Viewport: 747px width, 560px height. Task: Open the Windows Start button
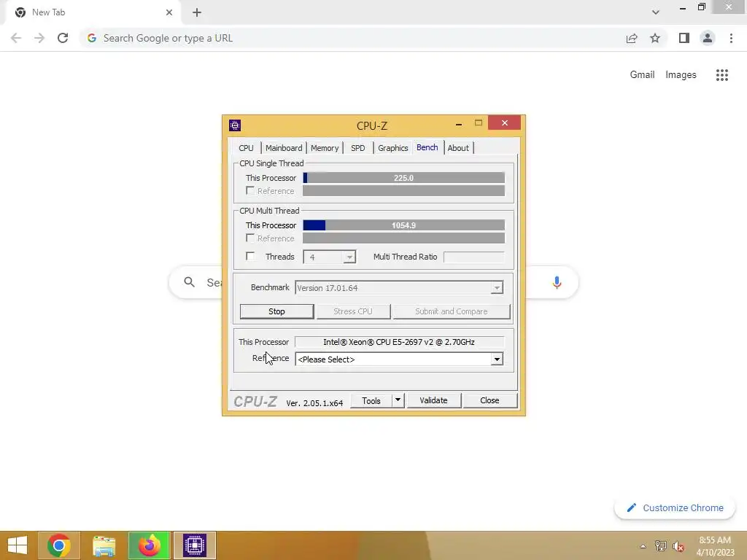(18, 545)
